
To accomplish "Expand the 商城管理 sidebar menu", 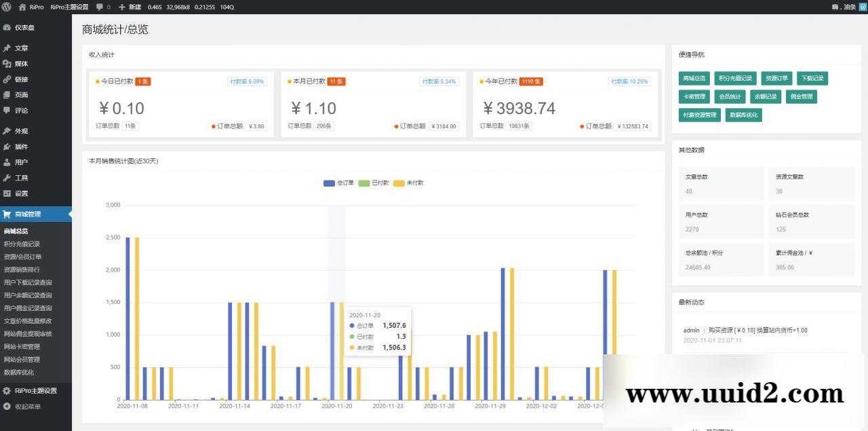I will tap(27, 214).
